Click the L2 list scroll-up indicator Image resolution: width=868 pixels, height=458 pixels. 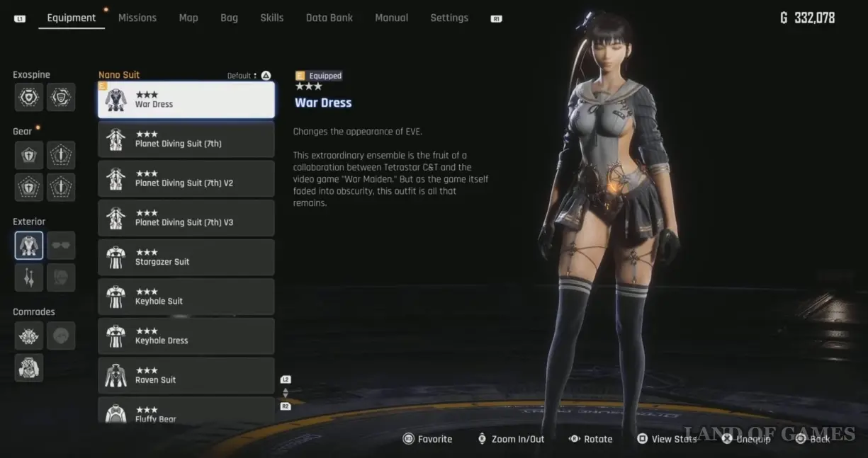tap(286, 379)
